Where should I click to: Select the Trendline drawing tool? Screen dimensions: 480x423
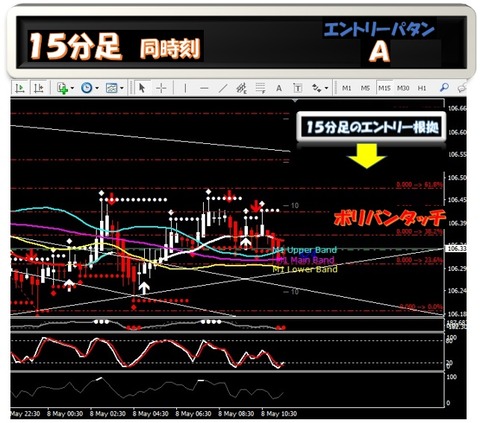click(x=223, y=88)
